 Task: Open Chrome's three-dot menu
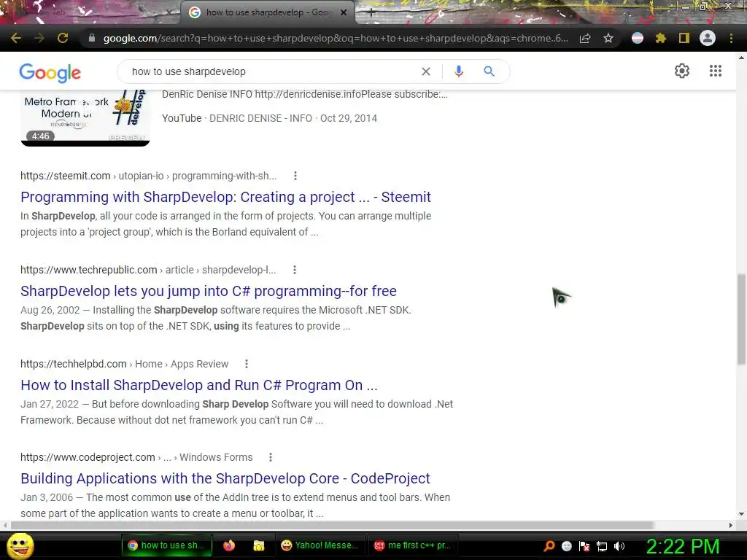pyautogui.click(x=731, y=38)
